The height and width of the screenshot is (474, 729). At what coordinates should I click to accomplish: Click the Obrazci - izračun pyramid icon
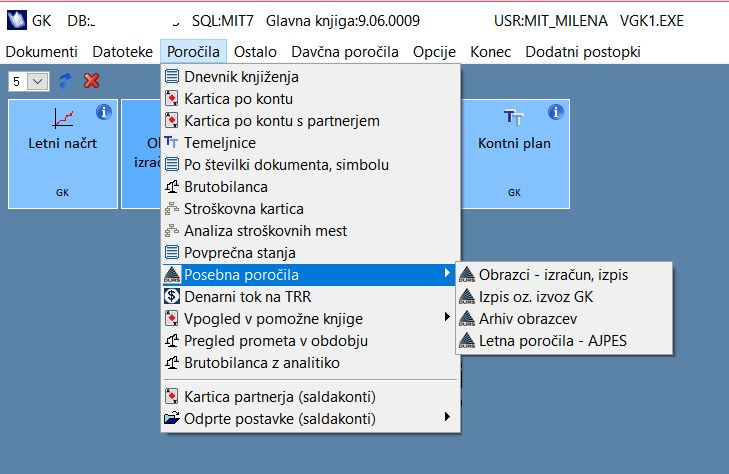pos(467,275)
